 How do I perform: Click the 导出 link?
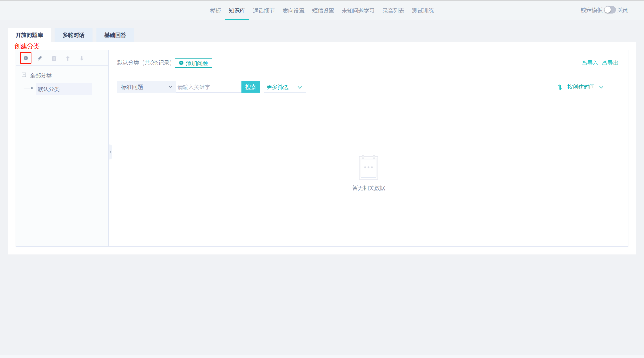coord(610,63)
